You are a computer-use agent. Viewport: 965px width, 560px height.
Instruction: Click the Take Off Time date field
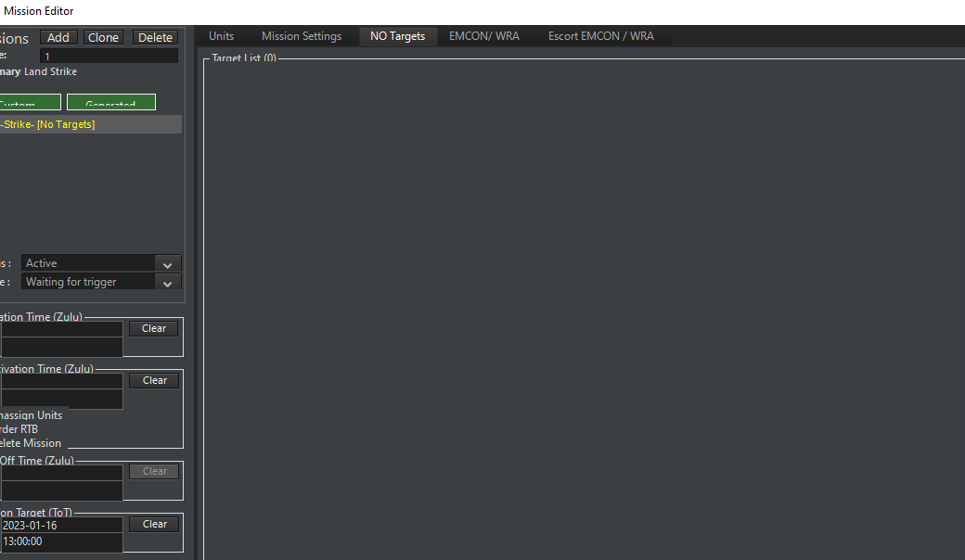(61, 472)
